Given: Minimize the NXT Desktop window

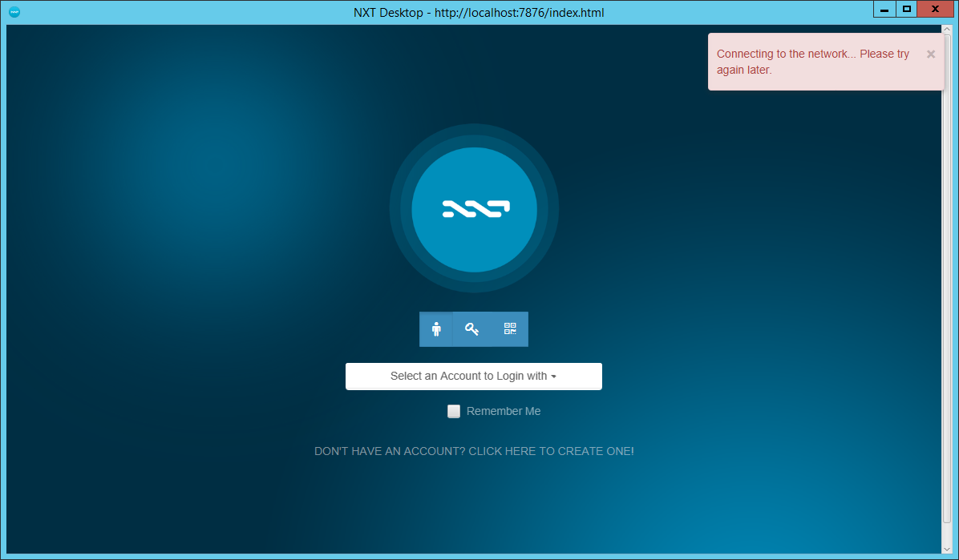Looking at the screenshot, I should coord(884,9).
